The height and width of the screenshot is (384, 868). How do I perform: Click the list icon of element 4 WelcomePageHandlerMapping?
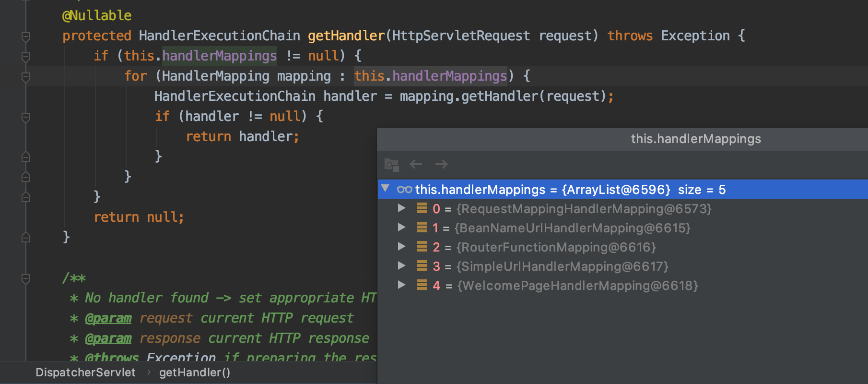(422, 285)
